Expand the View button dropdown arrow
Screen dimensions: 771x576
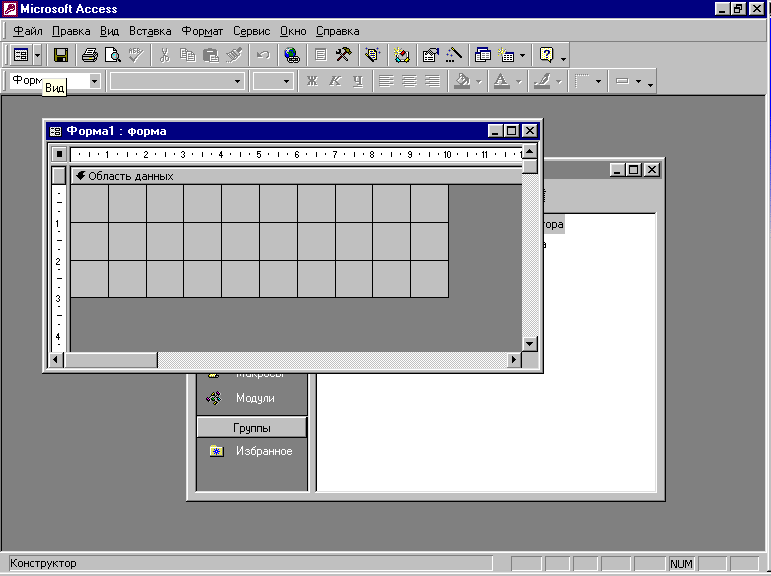pyautogui.click(x=37, y=55)
